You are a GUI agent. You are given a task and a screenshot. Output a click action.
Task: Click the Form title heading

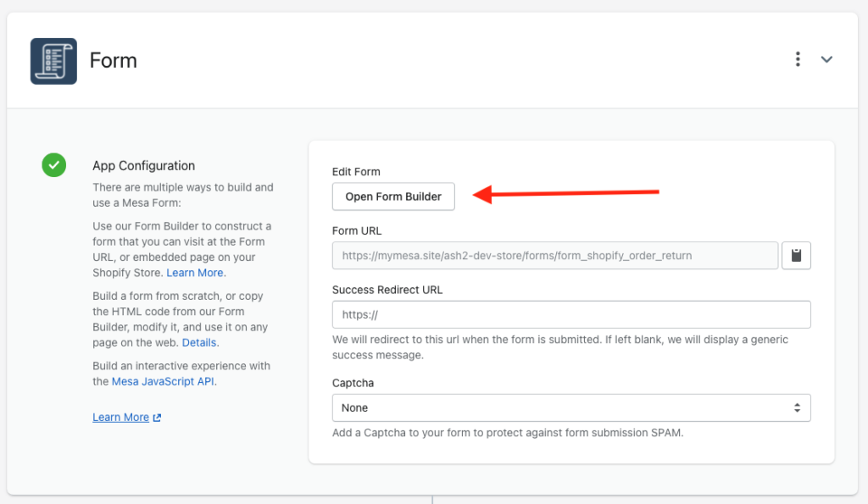[x=113, y=60]
